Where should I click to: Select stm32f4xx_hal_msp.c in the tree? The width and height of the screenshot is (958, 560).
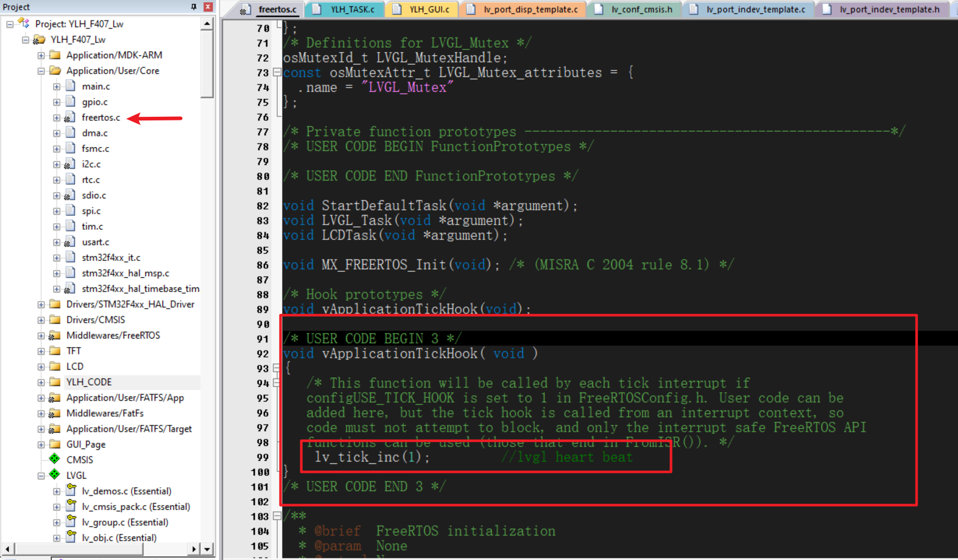coord(126,273)
